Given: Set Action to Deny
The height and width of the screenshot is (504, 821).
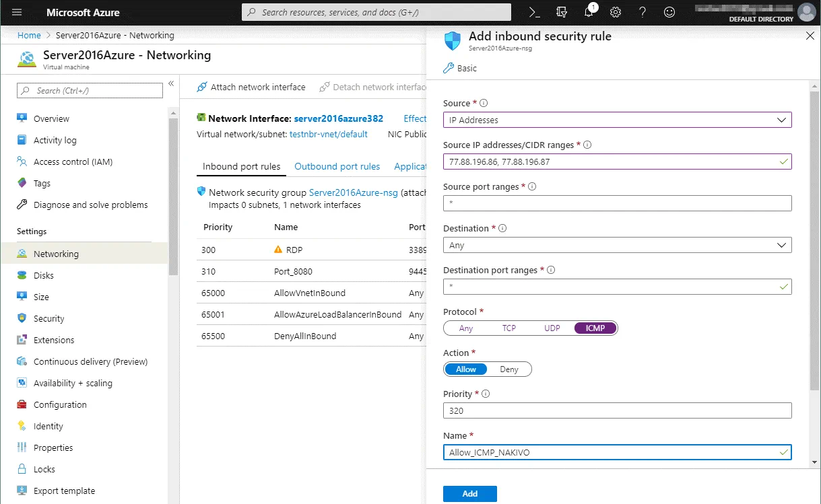Looking at the screenshot, I should click(x=509, y=369).
